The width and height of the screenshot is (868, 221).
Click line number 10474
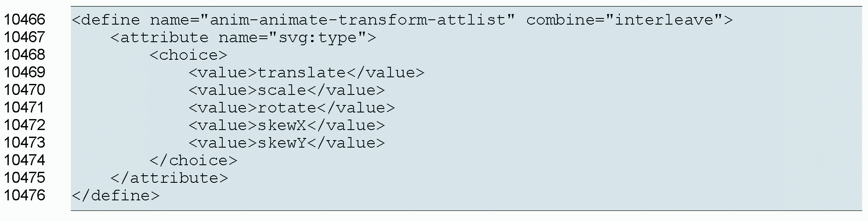(25, 160)
